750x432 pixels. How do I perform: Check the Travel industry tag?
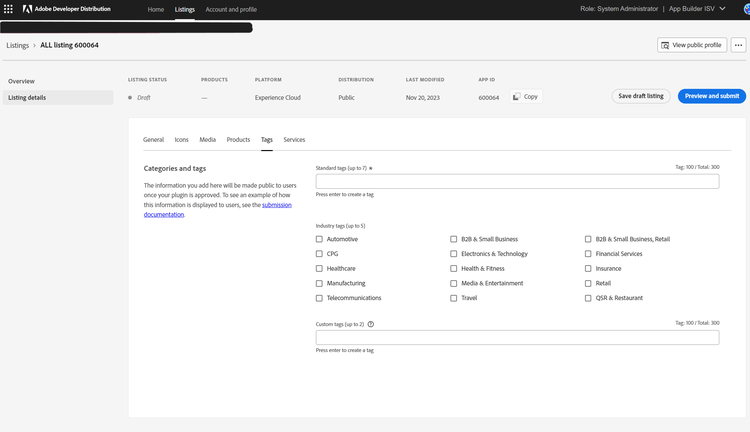click(x=453, y=298)
